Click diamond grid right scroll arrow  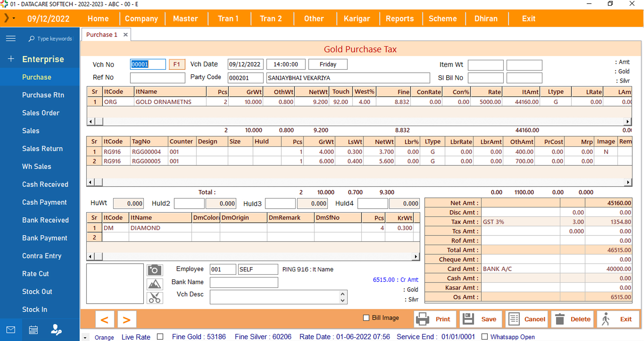coord(416,256)
